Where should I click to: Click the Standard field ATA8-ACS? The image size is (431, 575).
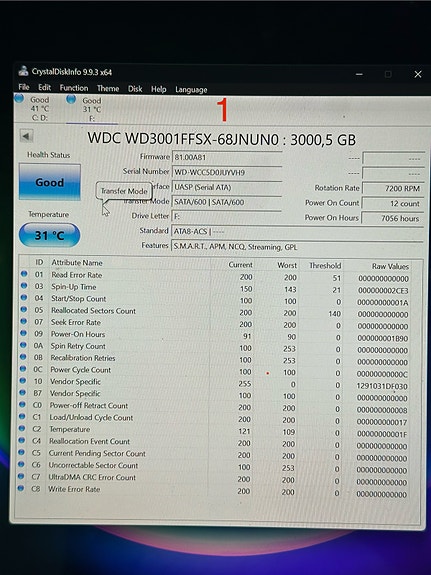(297, 232)
